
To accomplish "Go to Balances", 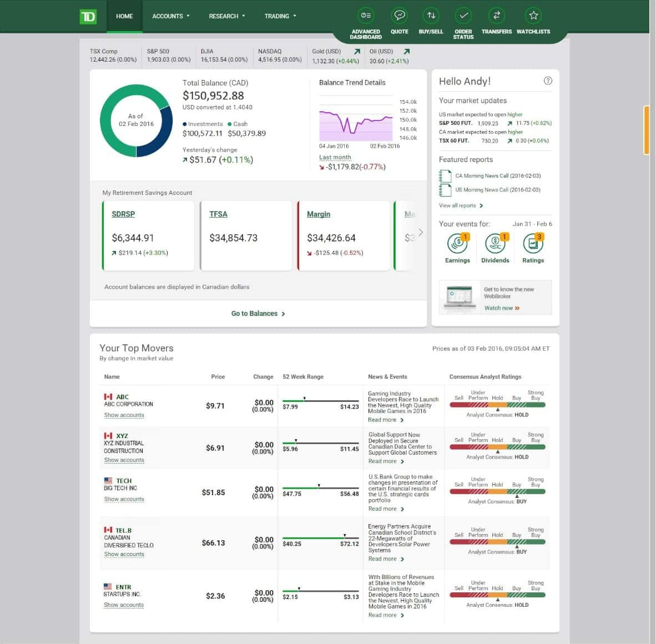I will tap(258, 314).
